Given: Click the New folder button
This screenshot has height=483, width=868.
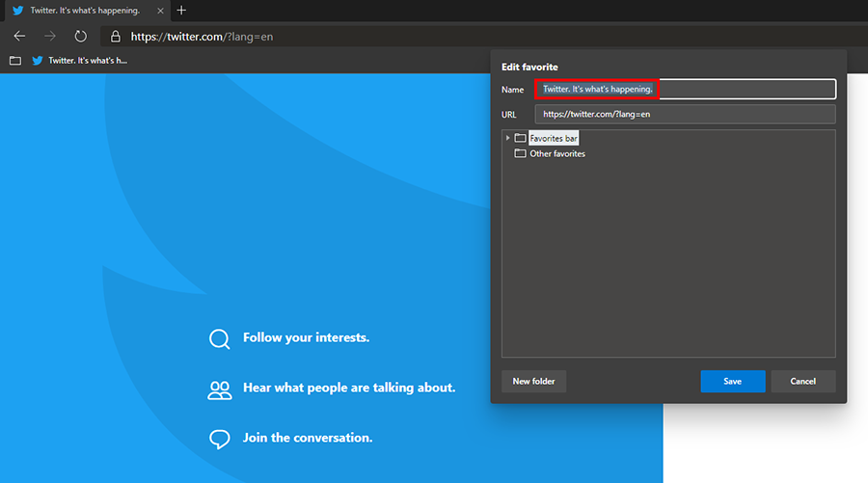Looking at the screenshot, I should (533, 381).
